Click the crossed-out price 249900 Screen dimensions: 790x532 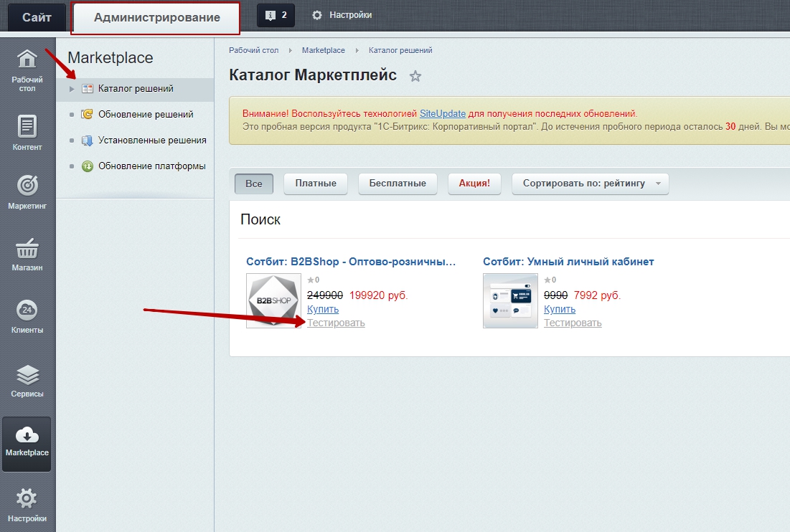point(325,295)
